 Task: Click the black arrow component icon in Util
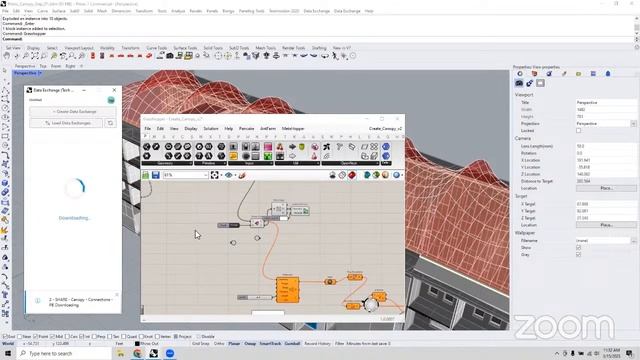[x=292, y=147]
